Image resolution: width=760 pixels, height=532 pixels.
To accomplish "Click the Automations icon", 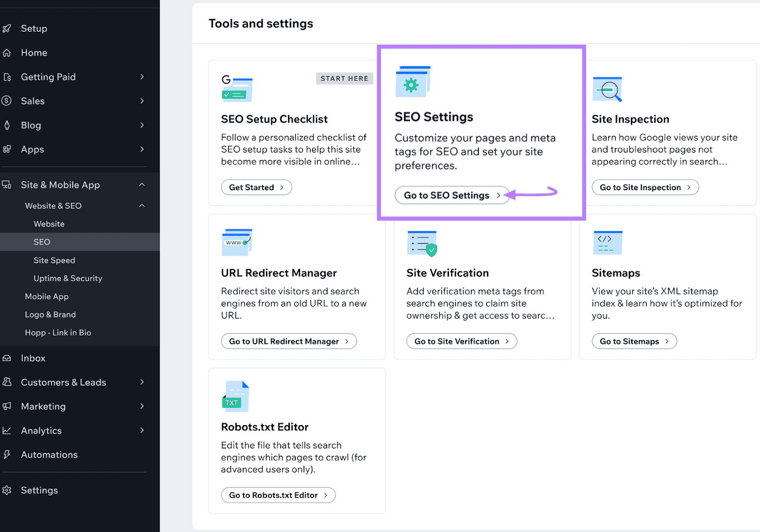I will coord(7,455).
